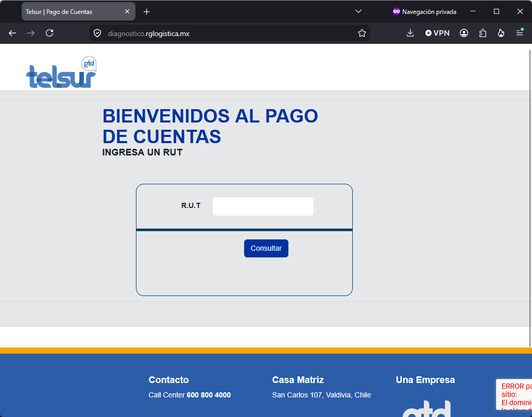Click the red ERROR notice box
The height and width of the screenshot is (417, 532).
[x=513, y=395]
